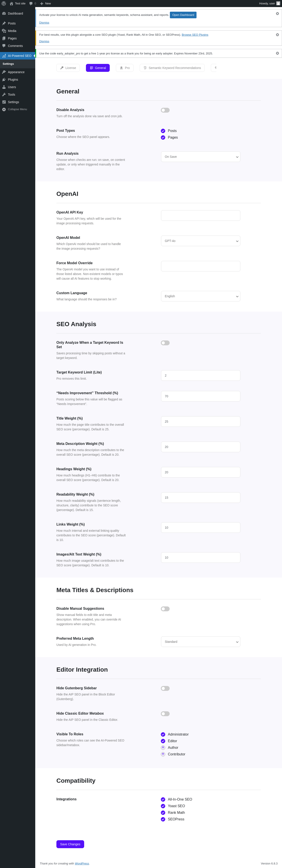
Task: Switch to the License tab
Action: 68,68
